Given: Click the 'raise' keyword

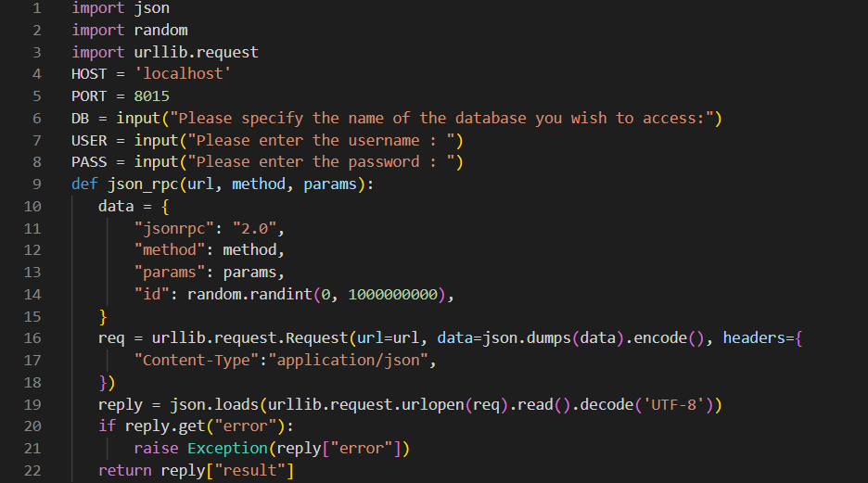Looking at the screenshot, I should pyautogui.click(x=156, y=448).
